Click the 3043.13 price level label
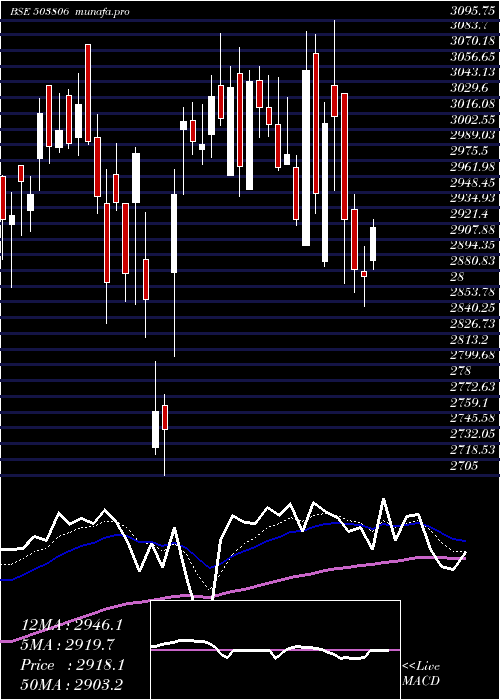 point(473,72)
